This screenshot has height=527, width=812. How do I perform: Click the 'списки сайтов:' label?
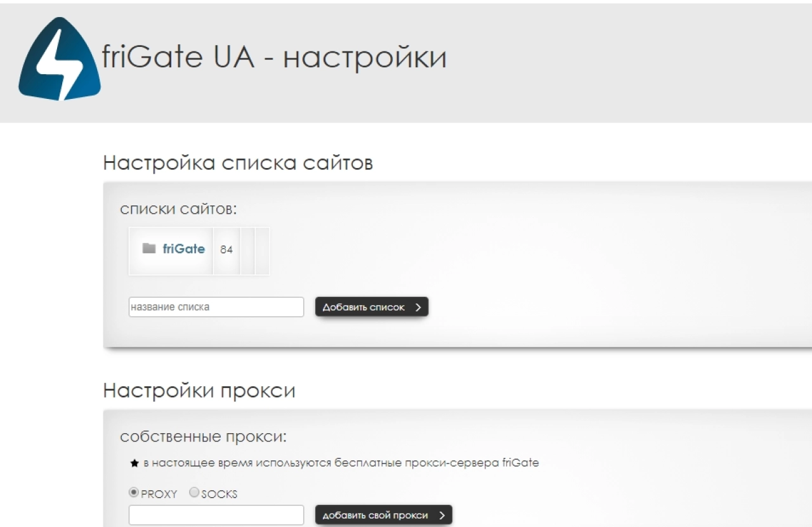point(178,209)
